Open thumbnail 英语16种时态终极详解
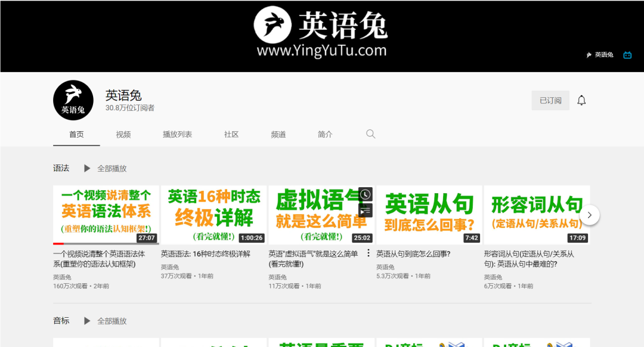 (213, 215)
